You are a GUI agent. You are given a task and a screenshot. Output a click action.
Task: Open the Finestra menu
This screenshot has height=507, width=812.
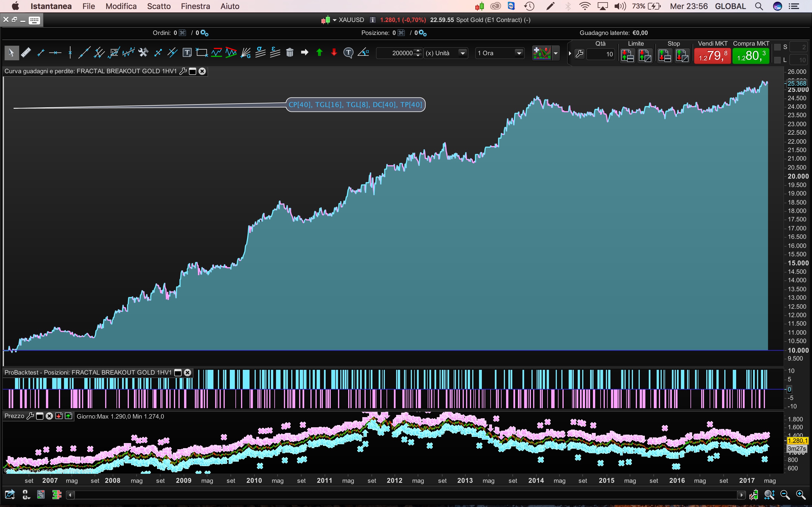[x=195, y=6]
